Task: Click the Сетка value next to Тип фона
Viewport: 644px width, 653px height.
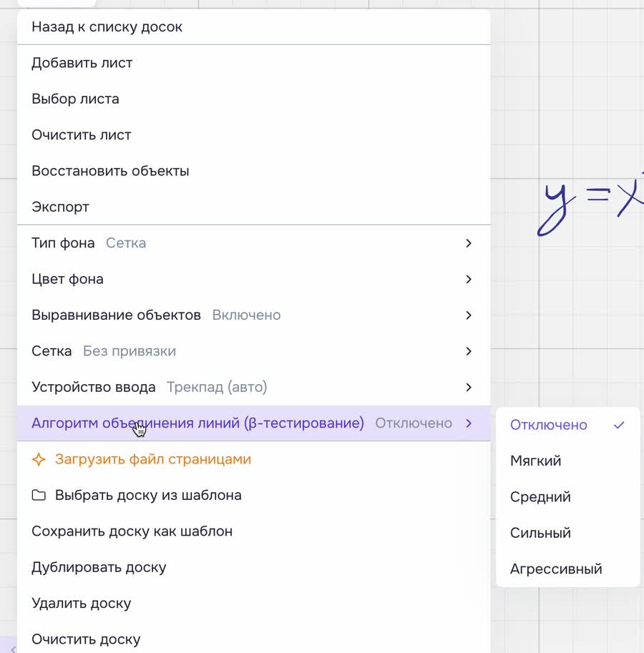Action: (126, 242)
